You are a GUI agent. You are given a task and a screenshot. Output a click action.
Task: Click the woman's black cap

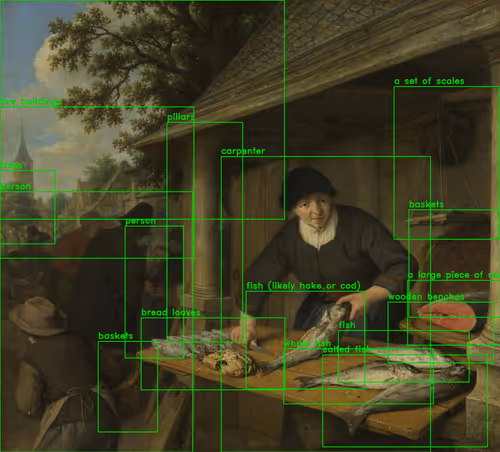pyautogui.click(x=308, y=185)
